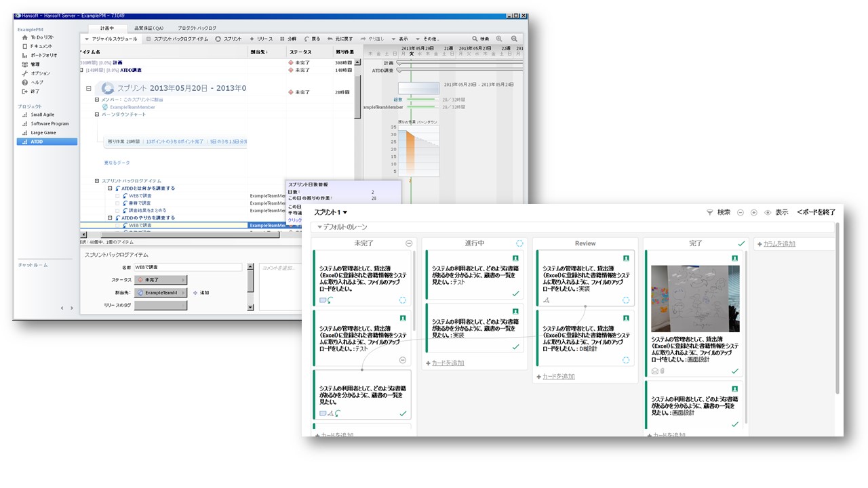Screen dimensions: 868x488
Task: Click 検索 in the Hansoft toolbar
Action: pyautogui.click(x=480, y=39)
